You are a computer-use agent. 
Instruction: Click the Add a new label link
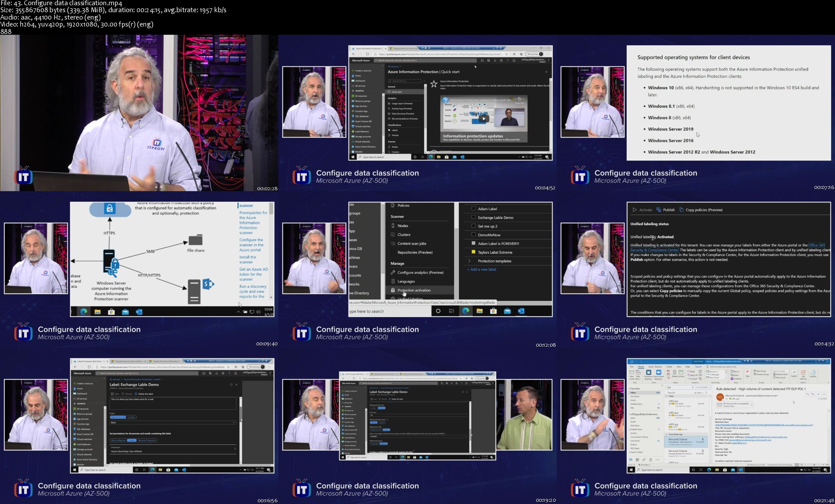482,269
